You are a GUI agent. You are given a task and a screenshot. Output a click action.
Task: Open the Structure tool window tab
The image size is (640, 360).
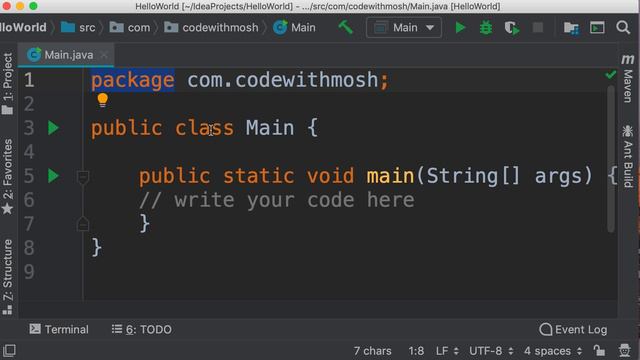(x=7, y=276)
